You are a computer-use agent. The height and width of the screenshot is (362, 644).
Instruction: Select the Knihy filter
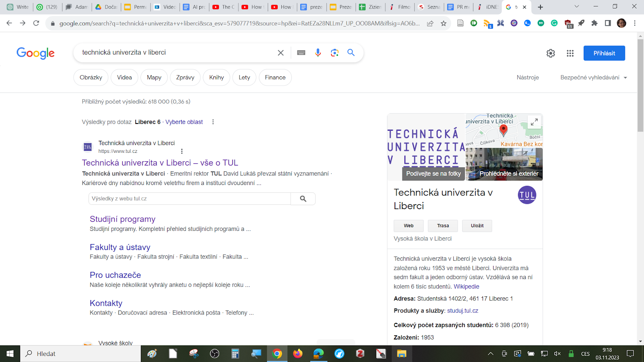coord(217,78)
